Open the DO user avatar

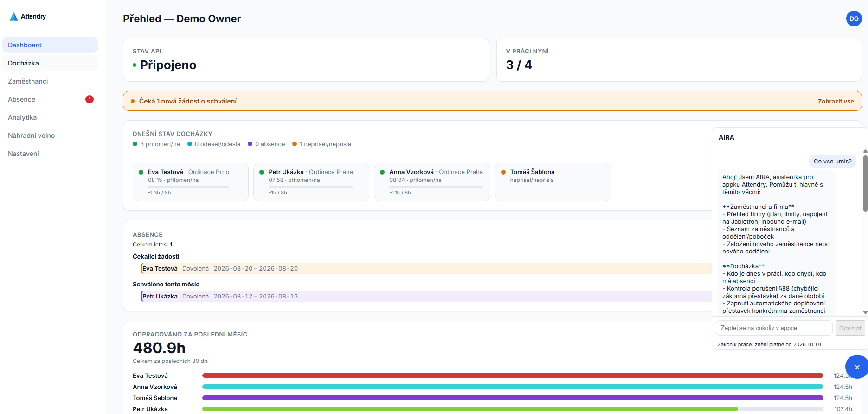pyautogui.click(x=854, y=19)
